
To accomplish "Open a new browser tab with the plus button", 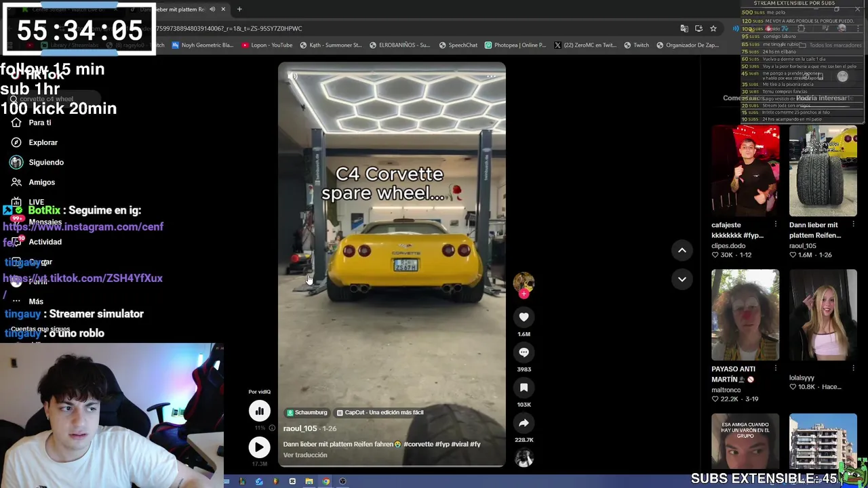I will pyautogui.click(x=239, y=9).
